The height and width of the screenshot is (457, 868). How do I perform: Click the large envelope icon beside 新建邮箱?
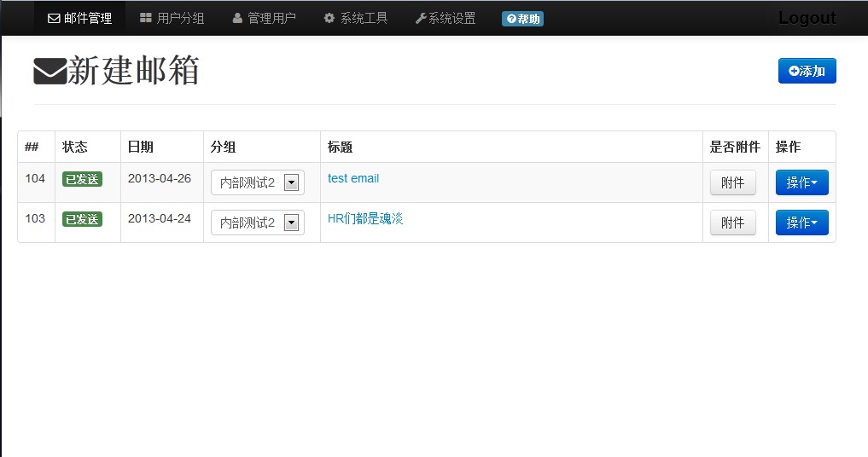tap(50, 72)
